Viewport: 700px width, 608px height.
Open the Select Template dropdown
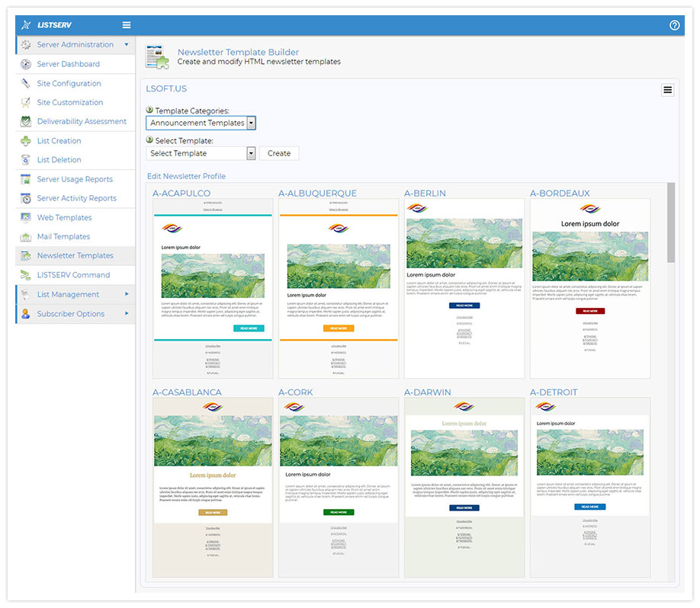[x=201, y=153]
